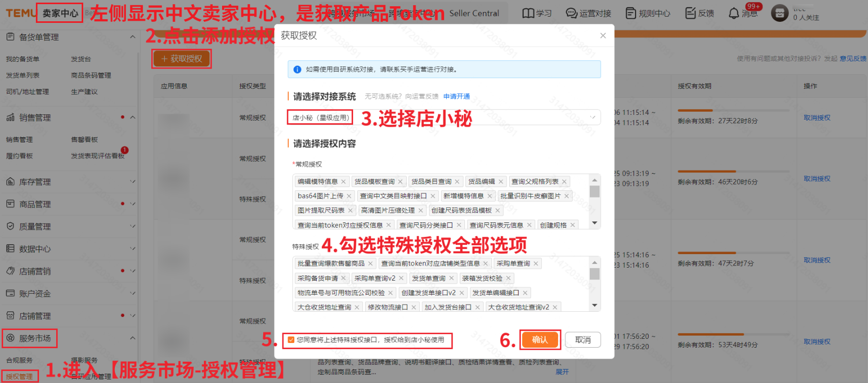Toggle the agreement checkbox for 店小秘 authorization
Screen dimensions: 868x383
[x=291, y=340]
